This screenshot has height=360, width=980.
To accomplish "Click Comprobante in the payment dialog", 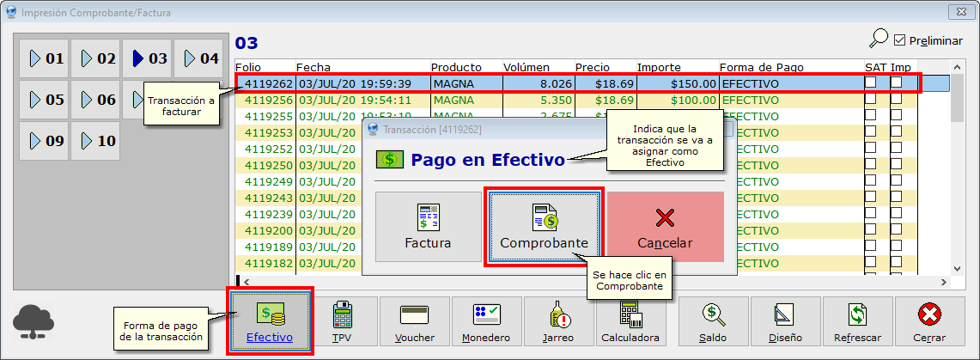I will [544, 227].
